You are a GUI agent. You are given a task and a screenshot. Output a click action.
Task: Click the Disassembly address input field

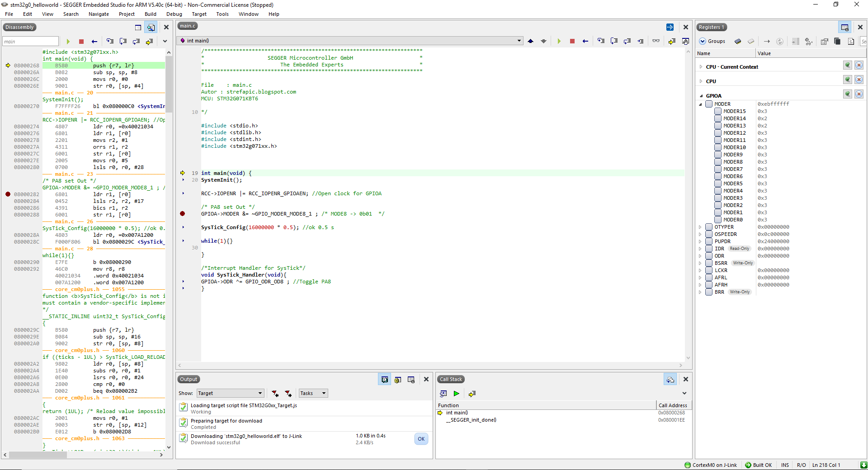tap(30, 41)
